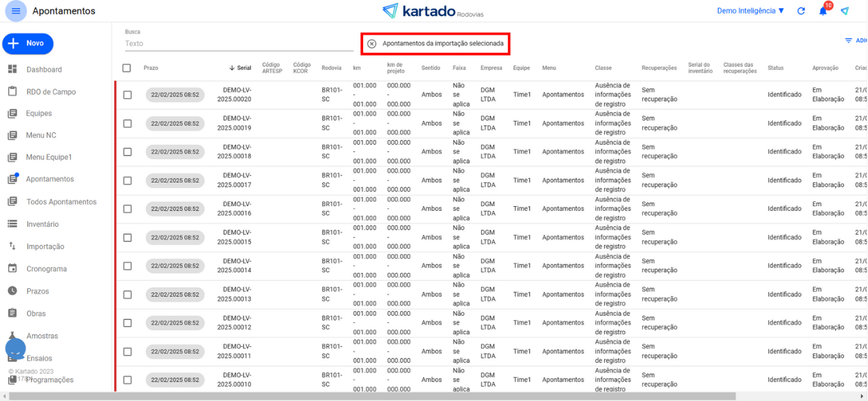Open the notifications bell
This screenshot has height=401, width=868.
click(x=823, y=11)
